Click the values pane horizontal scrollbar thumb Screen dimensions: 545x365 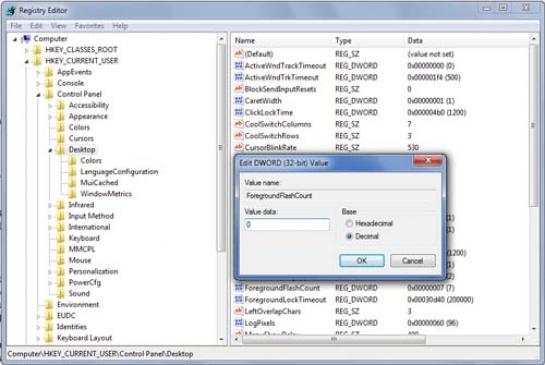pyautogui.click(x=334, y=339)
